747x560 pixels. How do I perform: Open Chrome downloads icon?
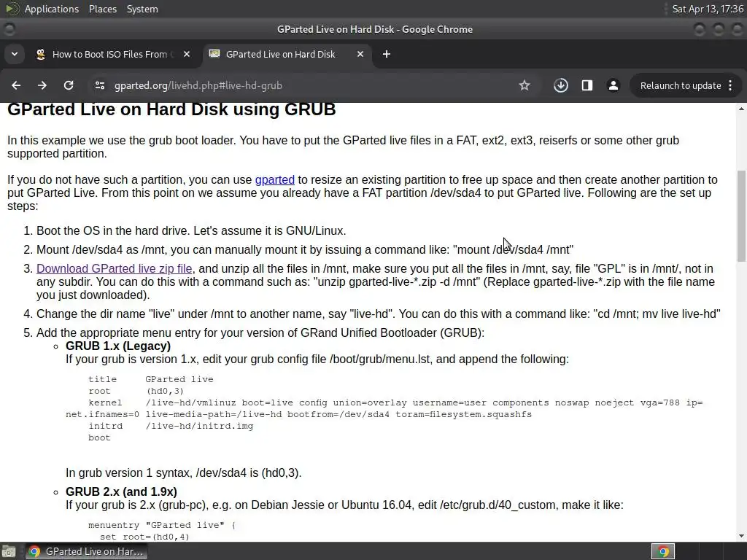tap(561, 85)
